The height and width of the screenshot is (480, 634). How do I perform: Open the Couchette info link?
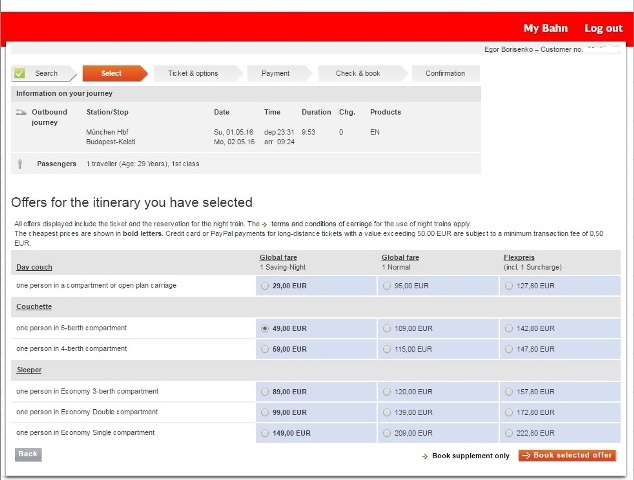34,307
